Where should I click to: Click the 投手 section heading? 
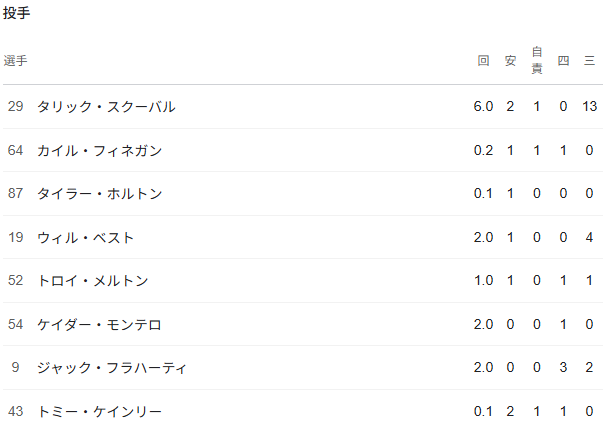[17, 13]
